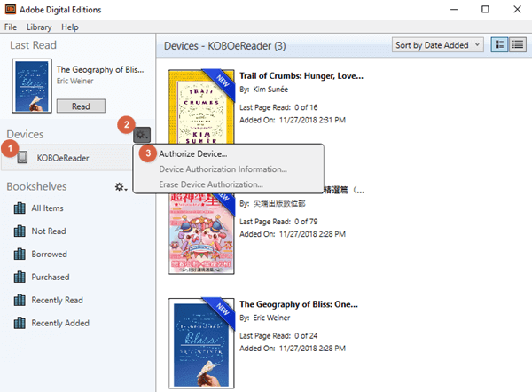532x392 pixels.
Task: Close the Adobe Digital Editions window
Action: [517, 9]
